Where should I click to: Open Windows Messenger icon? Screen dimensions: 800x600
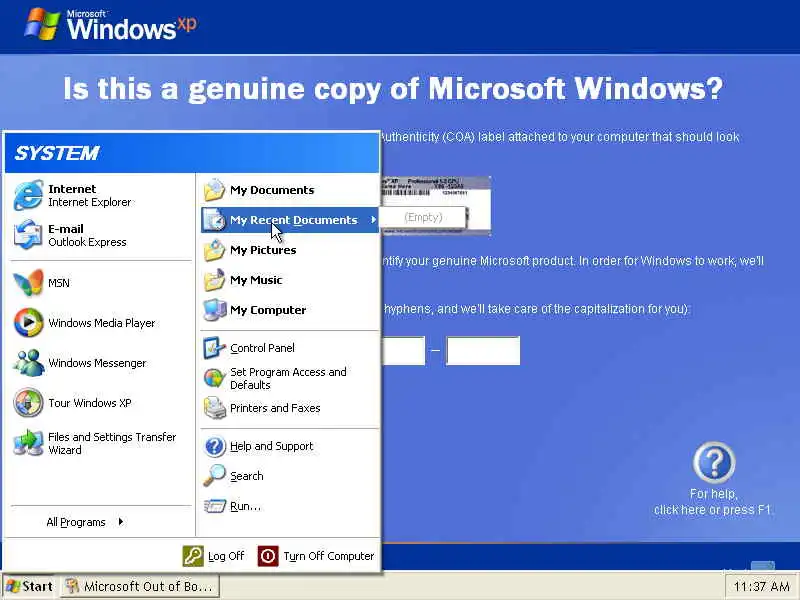[x=28, y=363]
